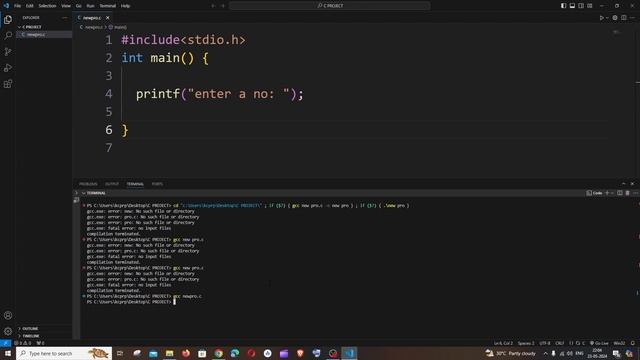Click Win32 configuration in status bar
This screenshot has width=640, height=360.
pyautogui.click(x=619, y=343)
